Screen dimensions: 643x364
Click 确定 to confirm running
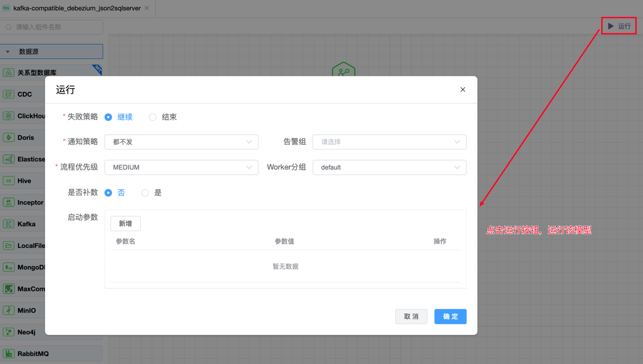click(450, 316)
